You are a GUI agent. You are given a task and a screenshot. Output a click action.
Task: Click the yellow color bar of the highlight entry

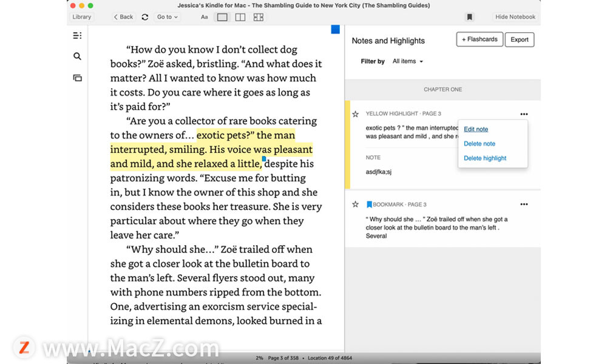[347, 144]
